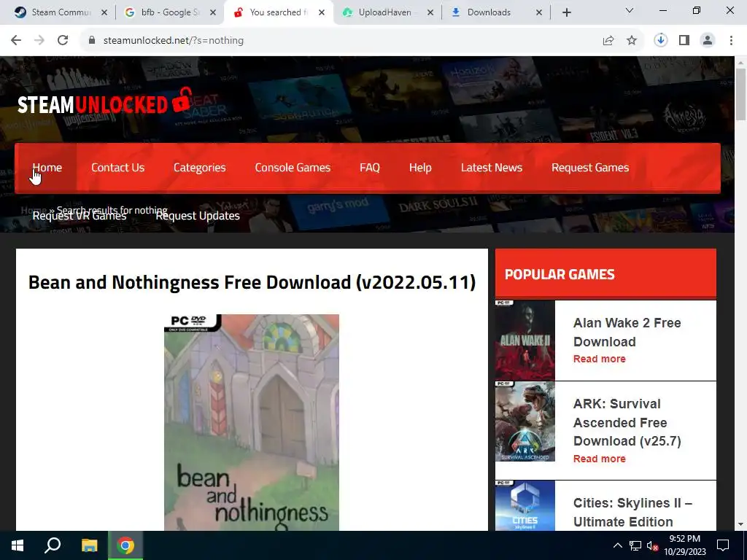Open Windows taskbar search

(x=53, y=545)
